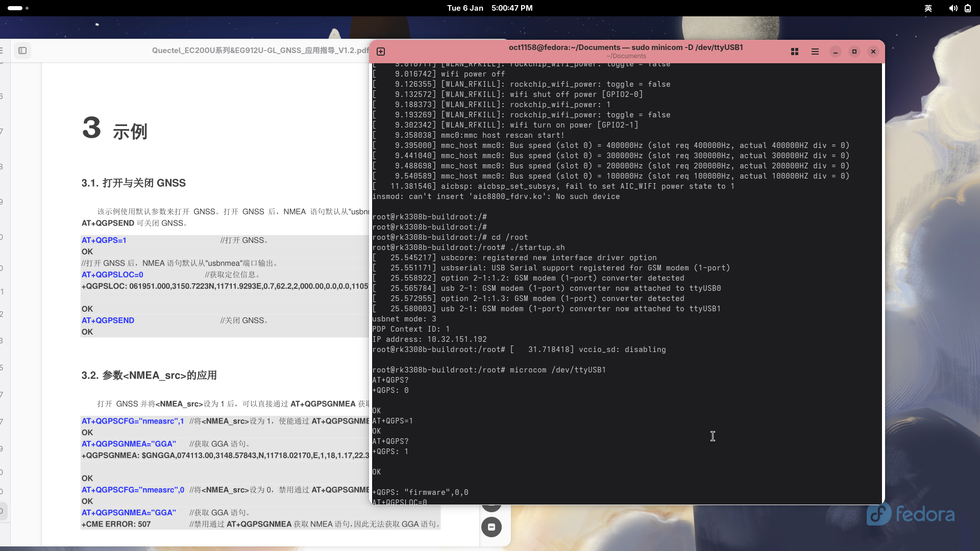The width and height of the screenshot is (980, 551).
Task: Click the terminal window title text
Action: pos(626,47)
